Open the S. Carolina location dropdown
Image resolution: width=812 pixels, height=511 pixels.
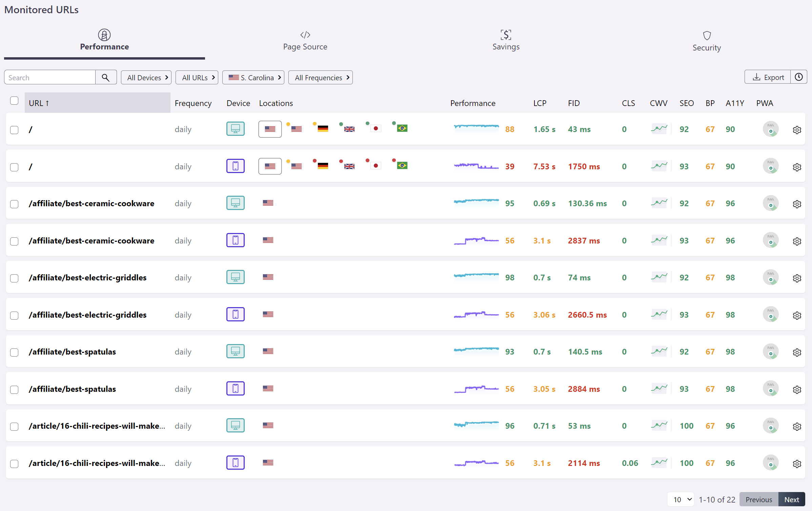pyautogui.click(x=253, y=78)
